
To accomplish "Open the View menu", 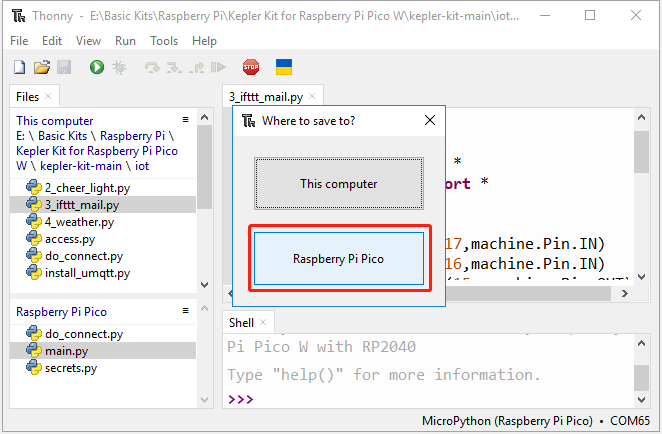I will point(88,41).
